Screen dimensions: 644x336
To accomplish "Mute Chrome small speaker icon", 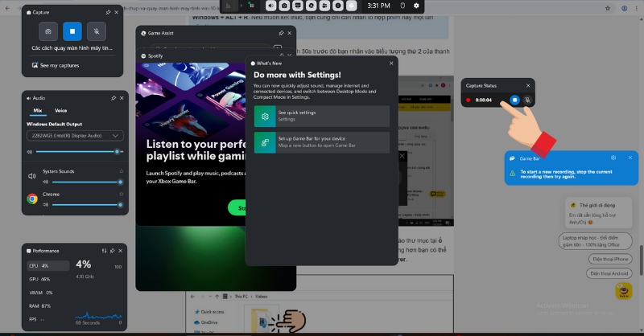I will (46, 204).
